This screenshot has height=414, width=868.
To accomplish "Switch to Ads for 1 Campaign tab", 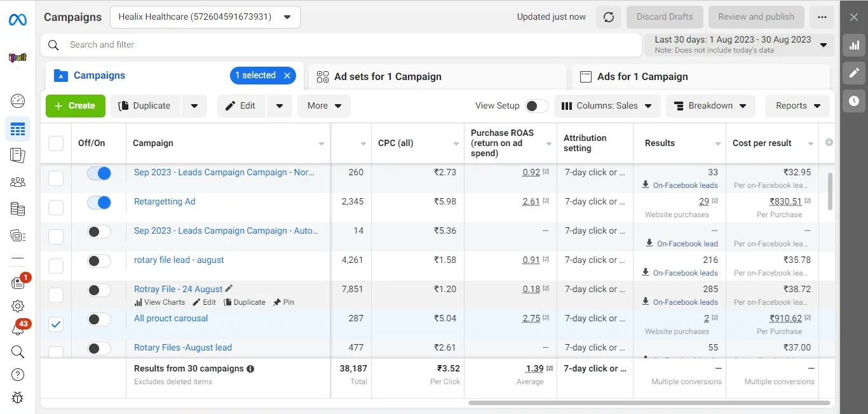I will click(701, 76).
